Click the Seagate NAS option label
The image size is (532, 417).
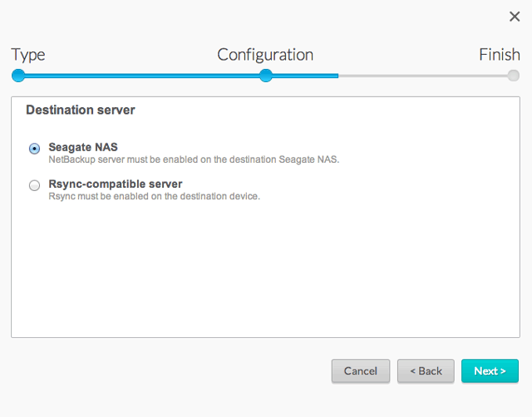pyautogui.click(x=83, y=147)
